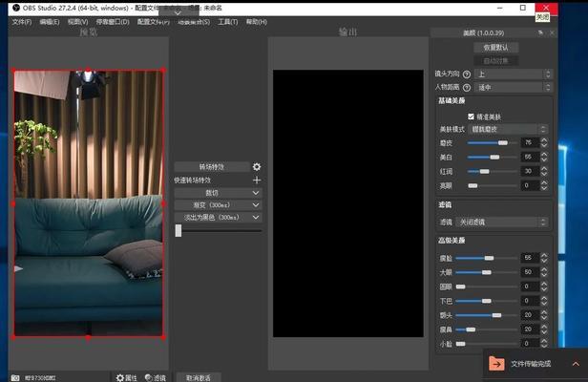The width and height of the screenshot is (588, 382).
Task: Expand the collapsed chevron bar at top
Action: pyautogui.click(x=178, y=12)
